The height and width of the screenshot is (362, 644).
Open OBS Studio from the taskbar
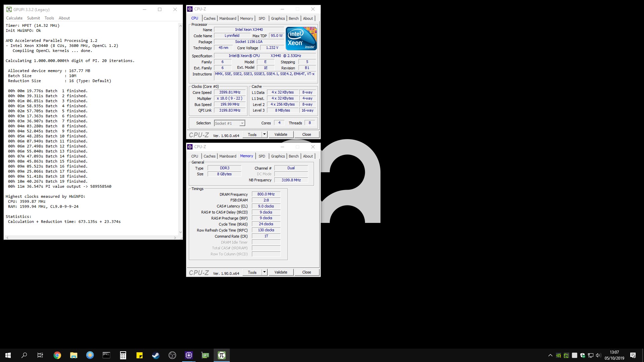point(172,355)
